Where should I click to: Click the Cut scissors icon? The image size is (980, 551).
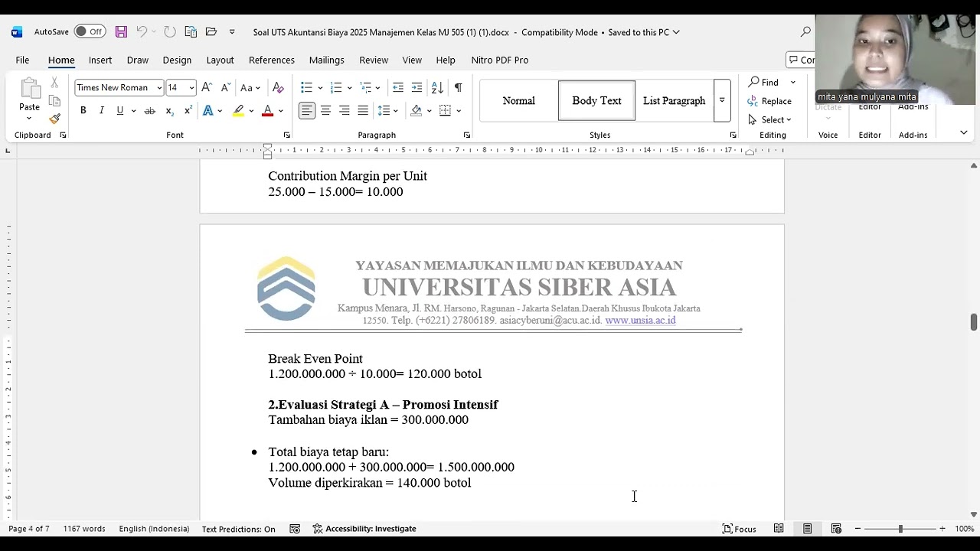pyautogui.click(x=54, y=83)
